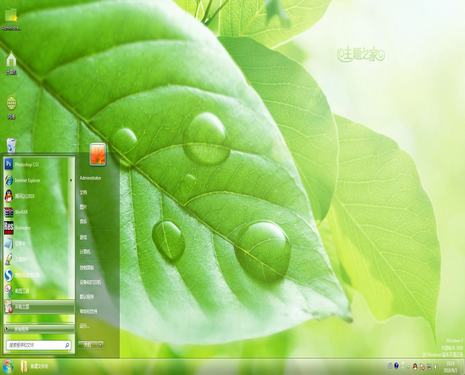Click the Start menu search box
465x375 pixels.
click(x=39, y=345)
